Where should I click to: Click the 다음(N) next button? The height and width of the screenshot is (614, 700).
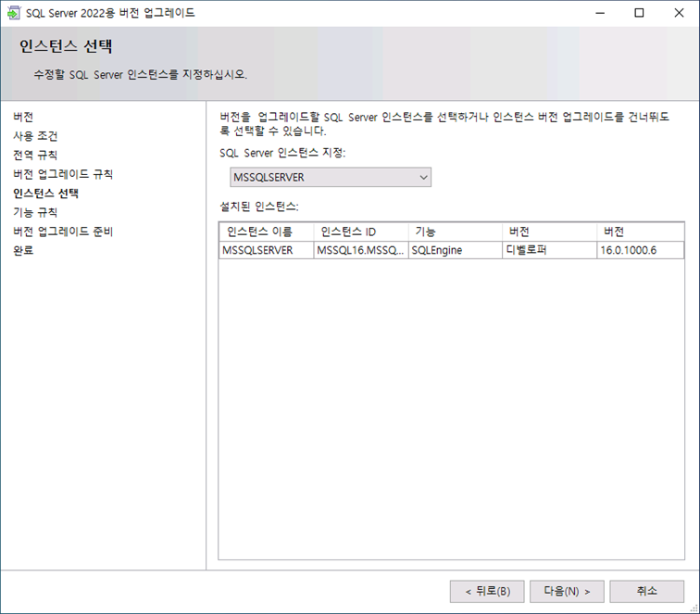pos(567,592)
